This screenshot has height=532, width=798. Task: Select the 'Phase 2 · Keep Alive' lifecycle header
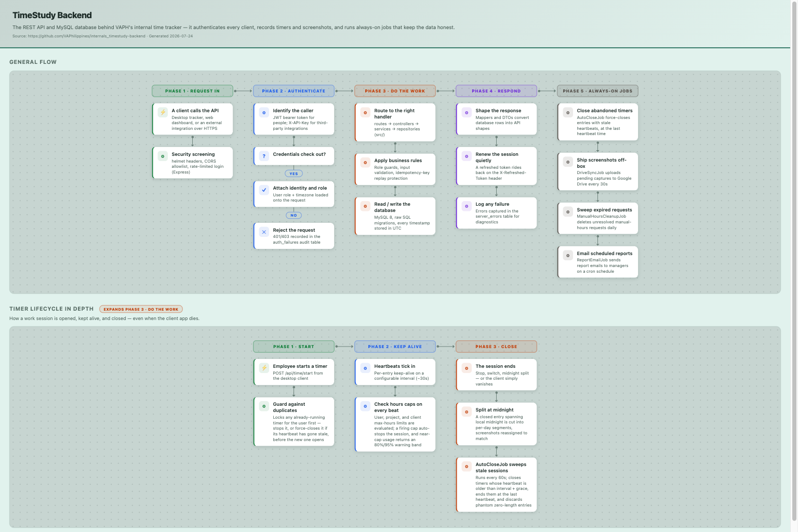click(x=395, y=347)
